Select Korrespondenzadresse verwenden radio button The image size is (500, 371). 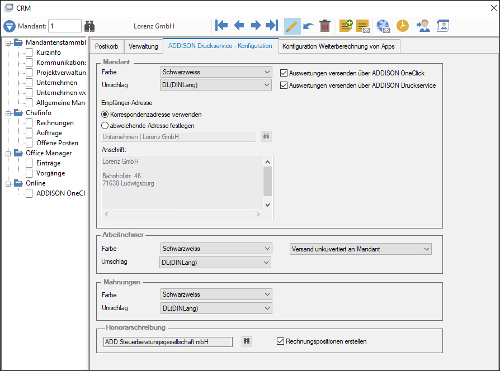coord(105,114)
